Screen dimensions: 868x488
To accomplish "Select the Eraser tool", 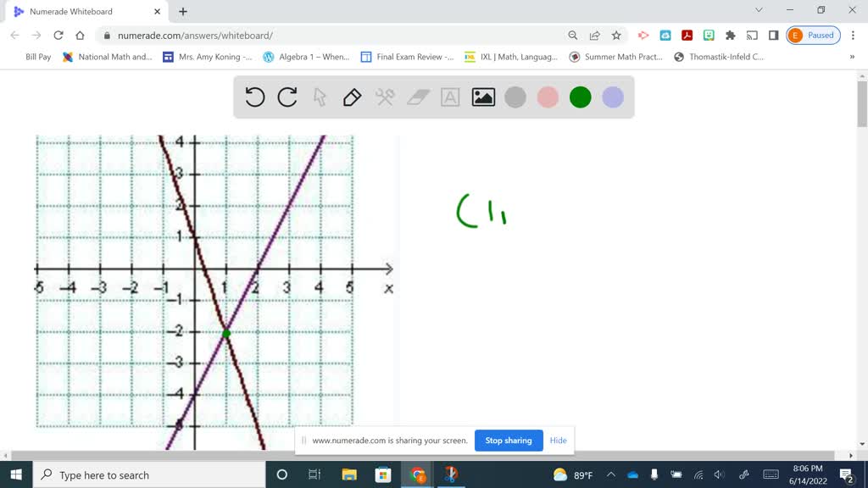I will pos(417,97).
